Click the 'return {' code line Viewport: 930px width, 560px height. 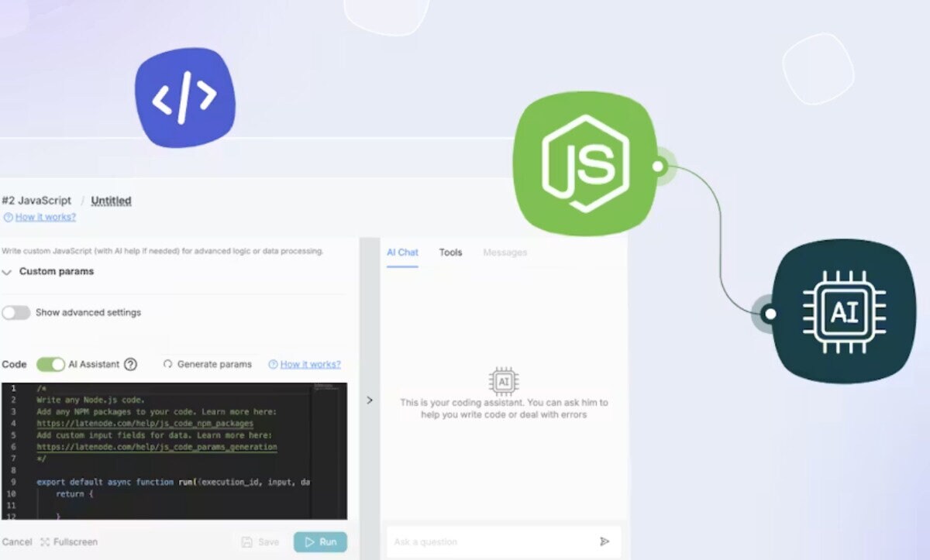(x=74, y=493)
